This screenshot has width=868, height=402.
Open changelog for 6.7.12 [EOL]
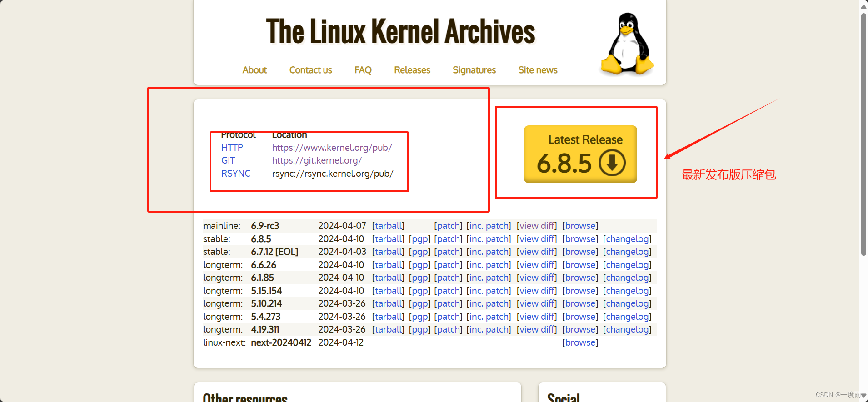[627, 252]
